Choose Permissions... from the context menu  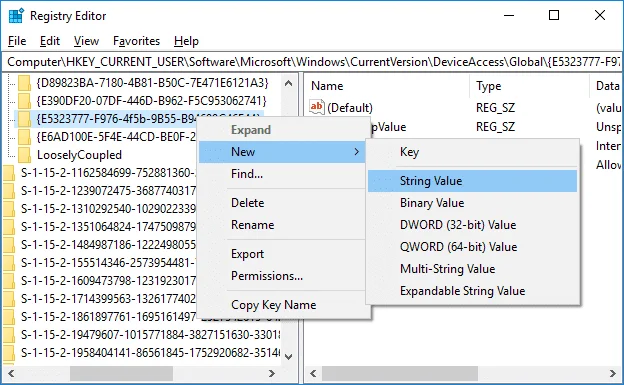click(282, 276)
